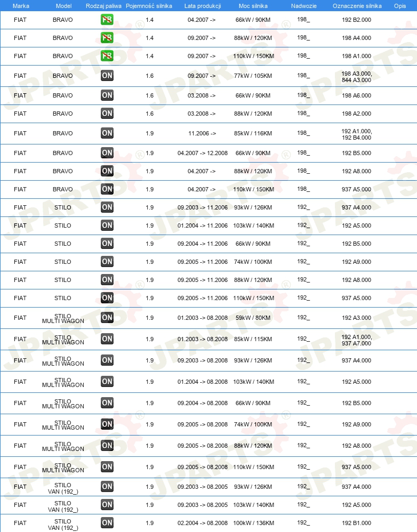The height and width of the screenshot is (532, 417).
Task: Click the ON icon in the 09.2003 -> 08.2008 row
Action: pyautogui.click(x=107, y=360)
